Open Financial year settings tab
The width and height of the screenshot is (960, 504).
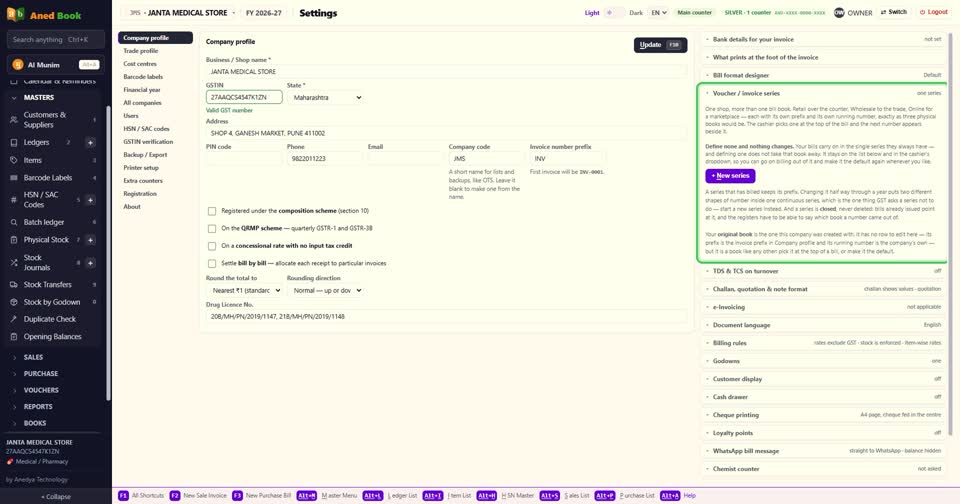click(156, 90)
